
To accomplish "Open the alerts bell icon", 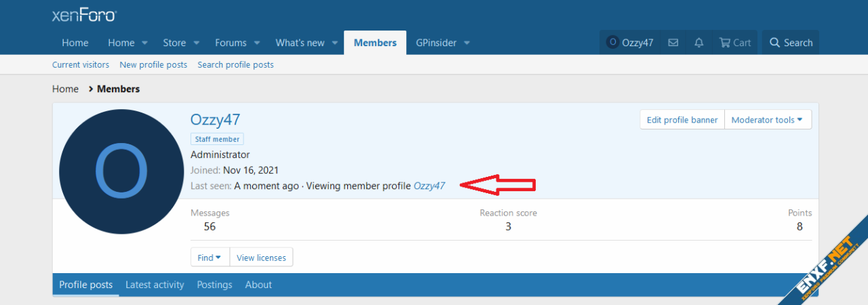I will [x=698, y=43].
